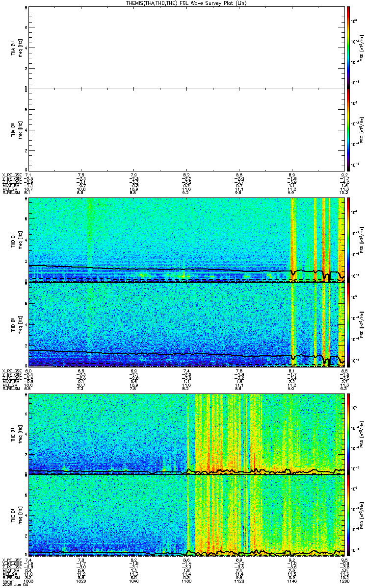Viewport: 368px width, 588px height.
Task: Click the 1120 time tick label
Action: pyautogui.click(x=239, y=581)
